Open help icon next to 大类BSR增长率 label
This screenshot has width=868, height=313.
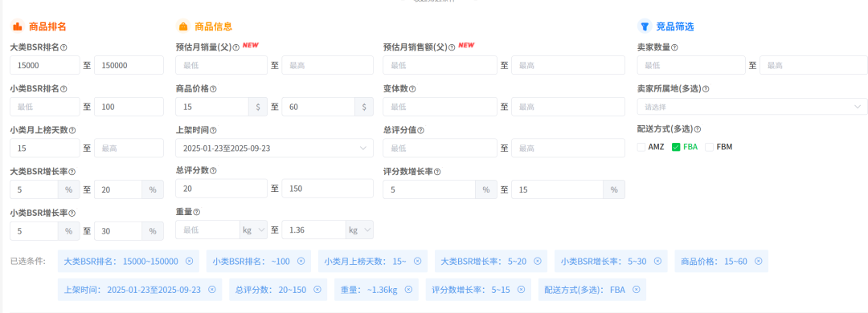click(x=72, y=172)
